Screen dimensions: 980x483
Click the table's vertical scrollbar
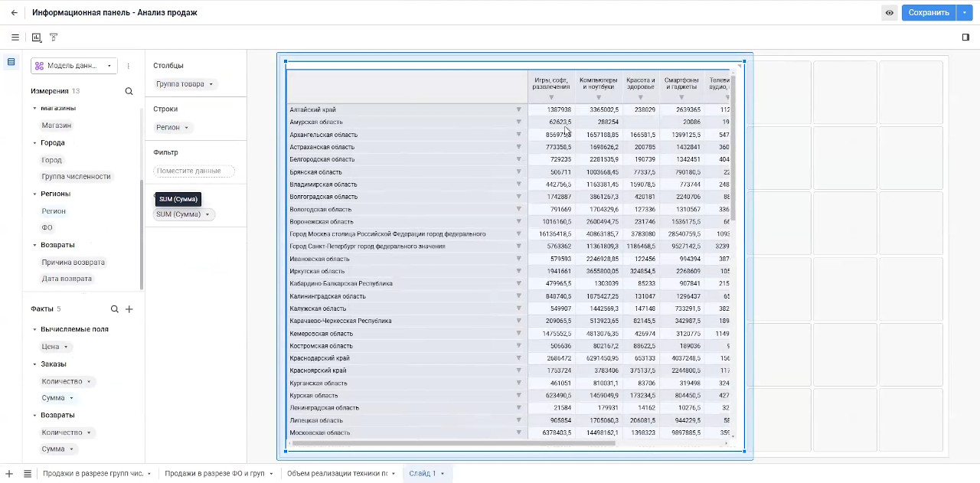(x=733, y=149)
